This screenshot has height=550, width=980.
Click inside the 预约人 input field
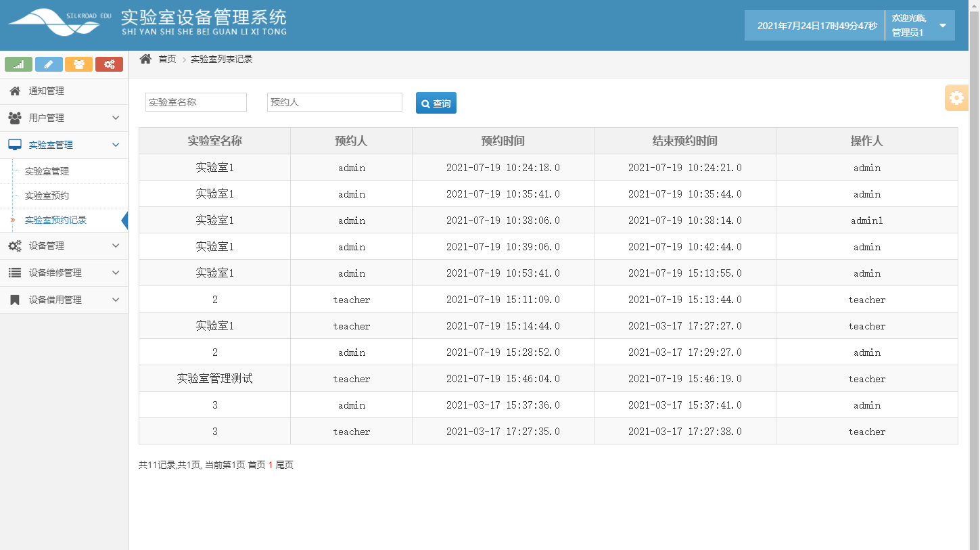click(x=334, y=101)
